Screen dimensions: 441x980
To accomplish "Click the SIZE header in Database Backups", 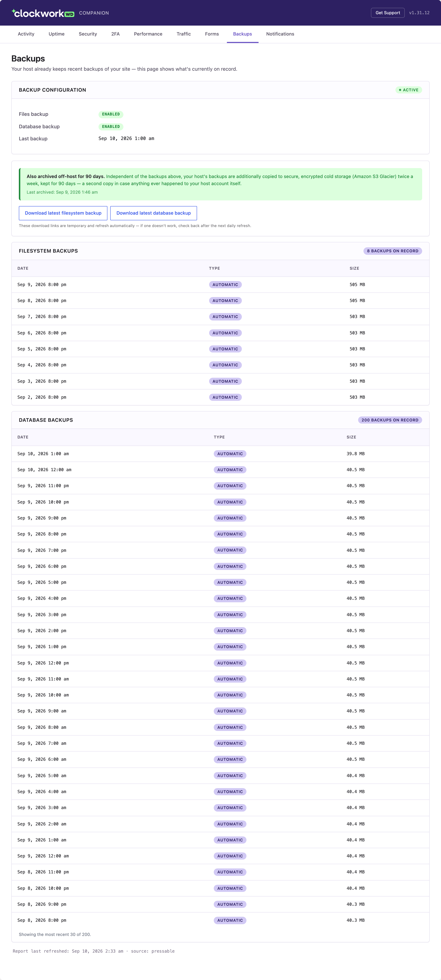I will coord(352,437).
